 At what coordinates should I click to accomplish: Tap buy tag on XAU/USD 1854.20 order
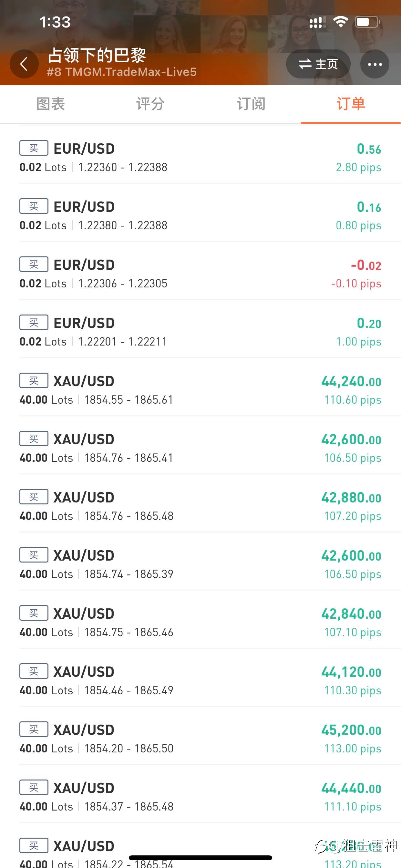[34, 729]
